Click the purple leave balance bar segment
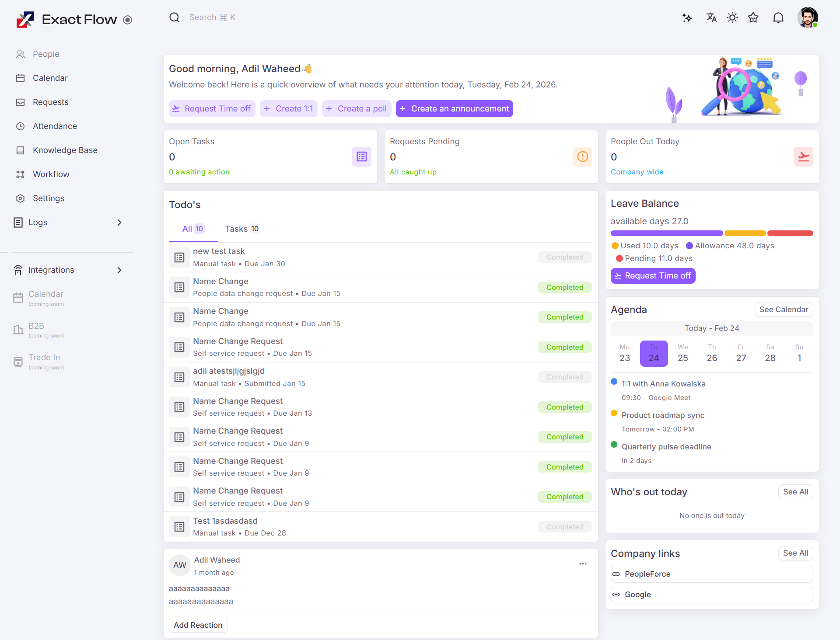The width and height of the screenshot is (840, 640). [x=666, y=233]
